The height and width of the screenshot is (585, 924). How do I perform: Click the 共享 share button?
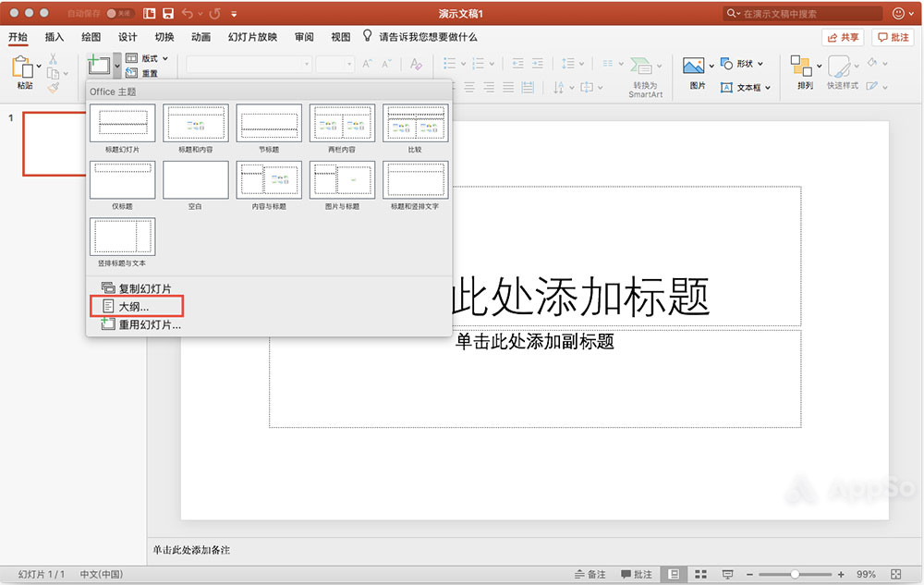(843, 37)
